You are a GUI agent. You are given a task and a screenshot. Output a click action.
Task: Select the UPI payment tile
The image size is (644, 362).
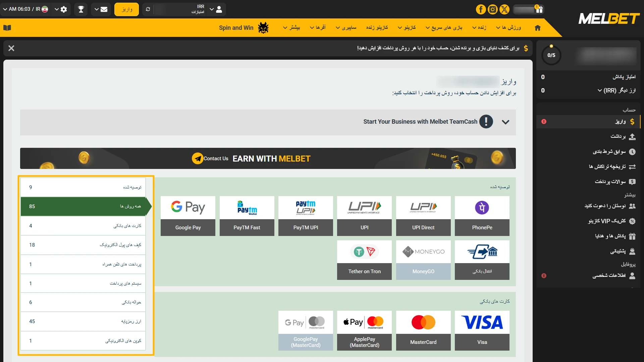364,216
